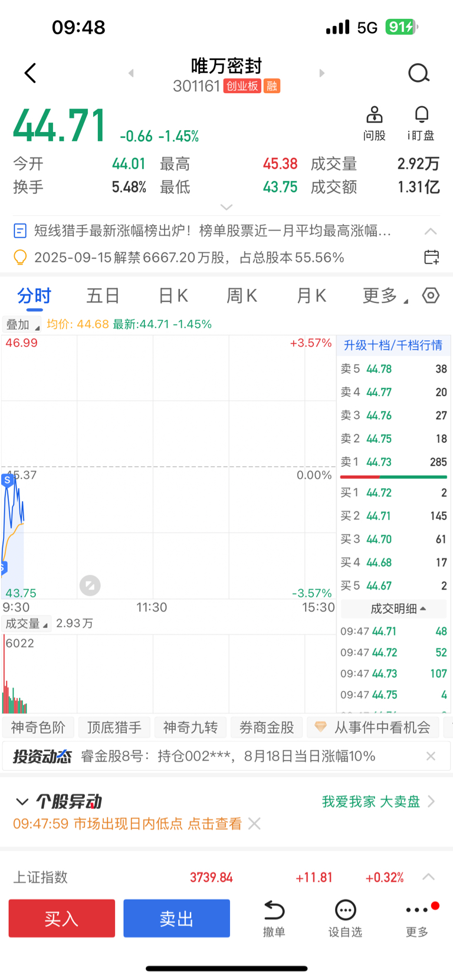Open the 成交量 indicator dropdown
The image size is (453, 980).
[27, 624]
